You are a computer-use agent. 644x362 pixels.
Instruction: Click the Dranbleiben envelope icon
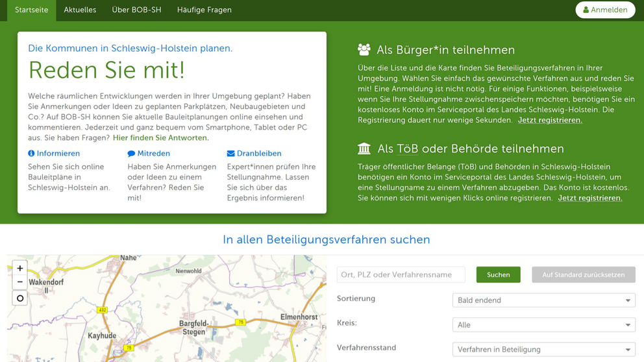tap(231, 154)
